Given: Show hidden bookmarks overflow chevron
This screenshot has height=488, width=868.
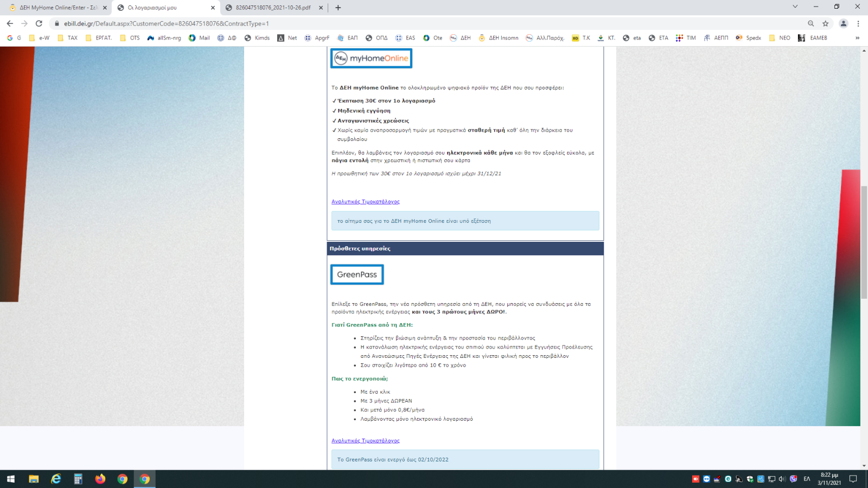Looking at the screenshot, I should (857, 38).
